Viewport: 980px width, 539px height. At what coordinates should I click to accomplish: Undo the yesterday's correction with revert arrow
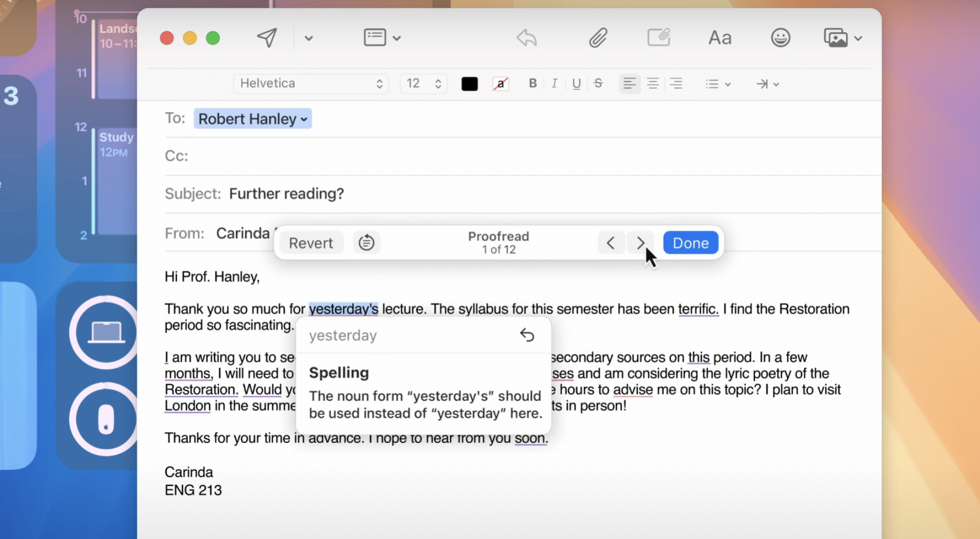(527, 335)
